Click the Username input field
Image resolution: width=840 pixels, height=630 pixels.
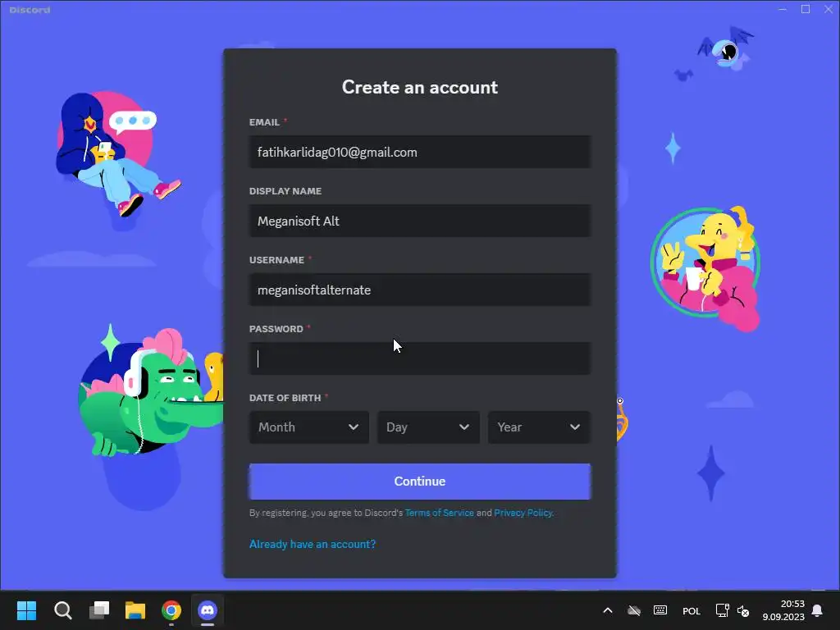pyautogui.click(x=419, y=290)
